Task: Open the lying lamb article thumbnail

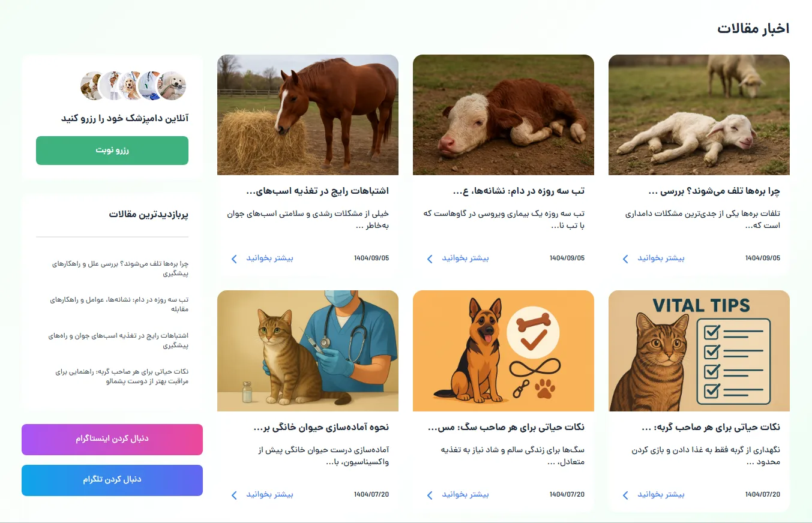Action: [x=699, y=115]
